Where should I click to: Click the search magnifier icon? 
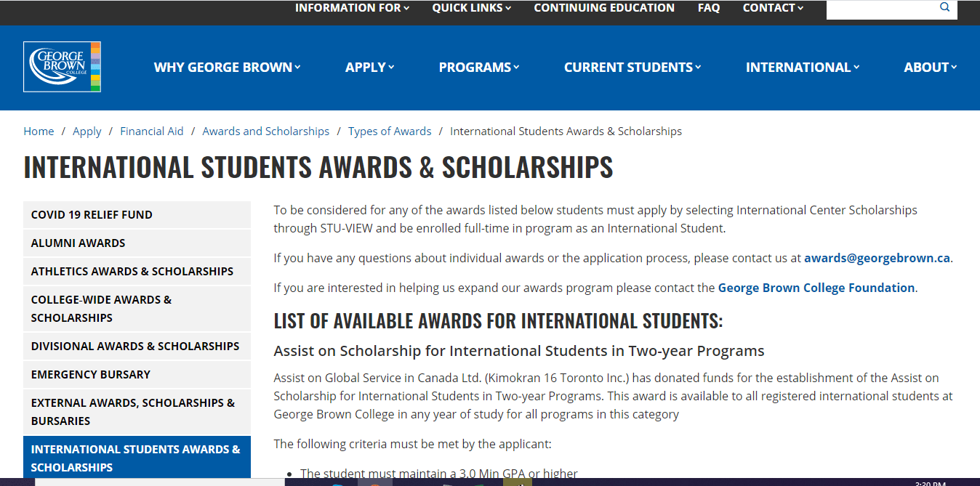(945, 7)
